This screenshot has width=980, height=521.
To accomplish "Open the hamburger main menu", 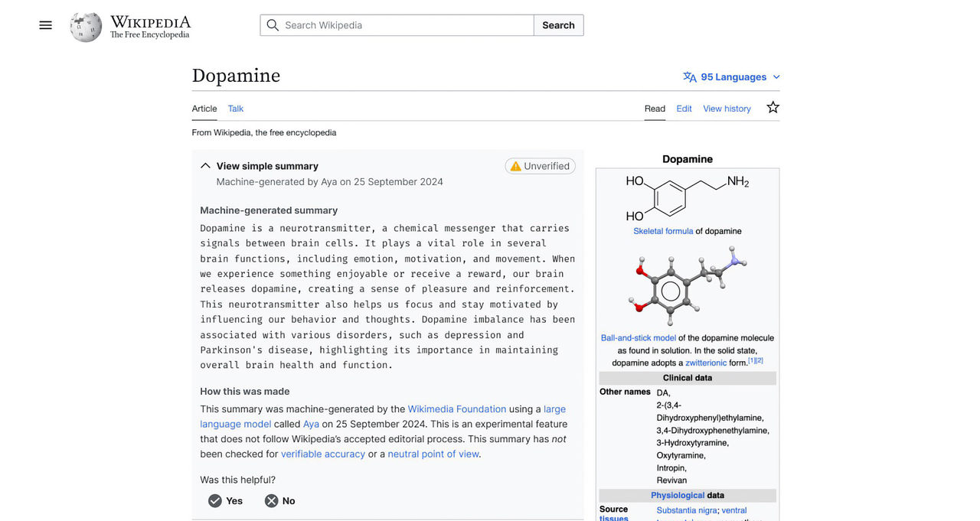I will (x=45, y=24).
